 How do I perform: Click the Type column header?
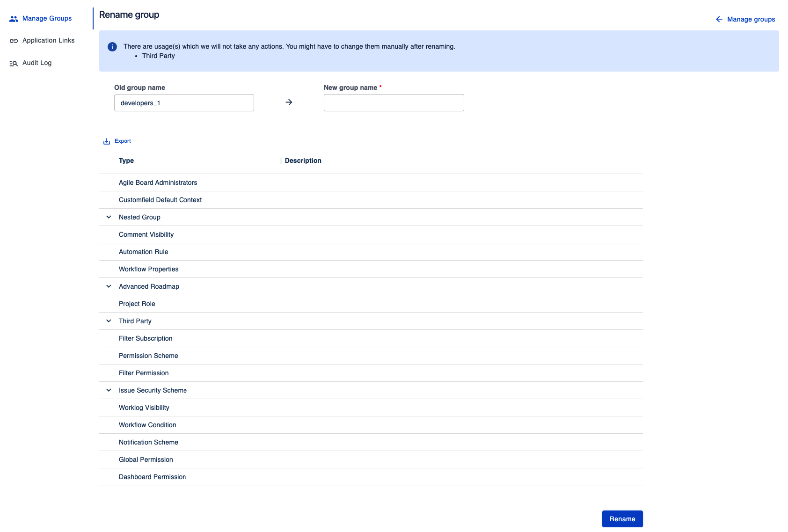pos(126,160)
